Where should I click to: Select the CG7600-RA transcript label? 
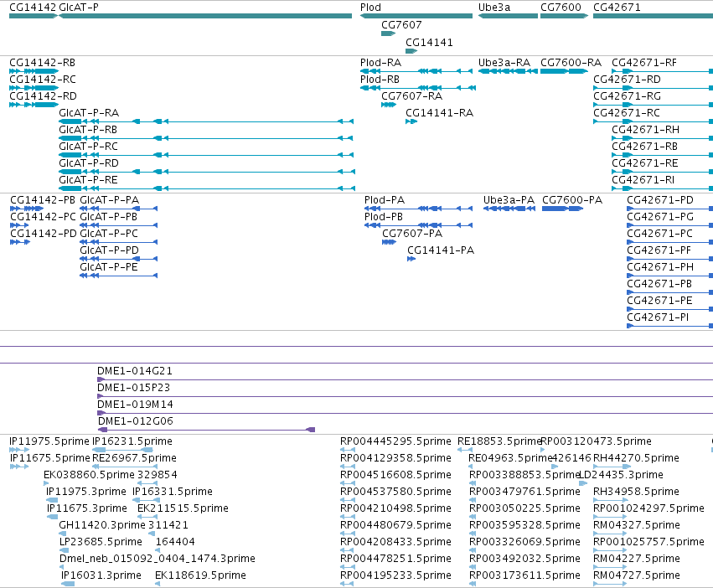pos(571,62)
